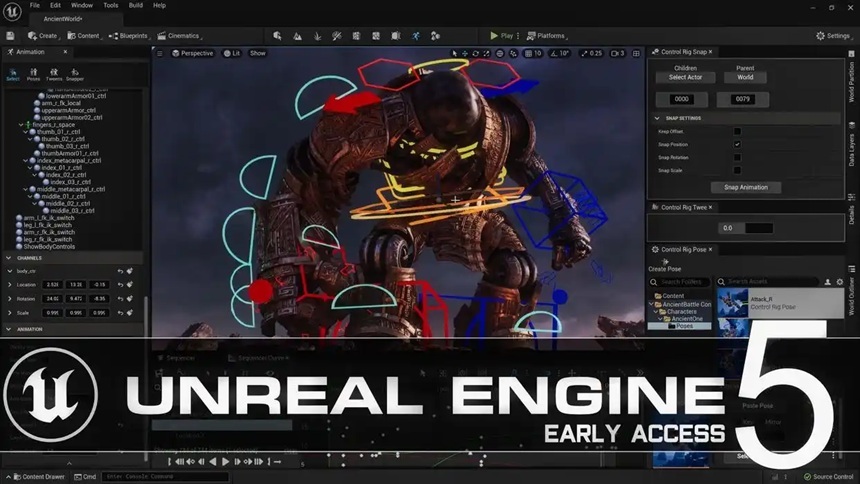Open the Tools menu
Viewport: 860px width, 484px height.
point(111,5)
